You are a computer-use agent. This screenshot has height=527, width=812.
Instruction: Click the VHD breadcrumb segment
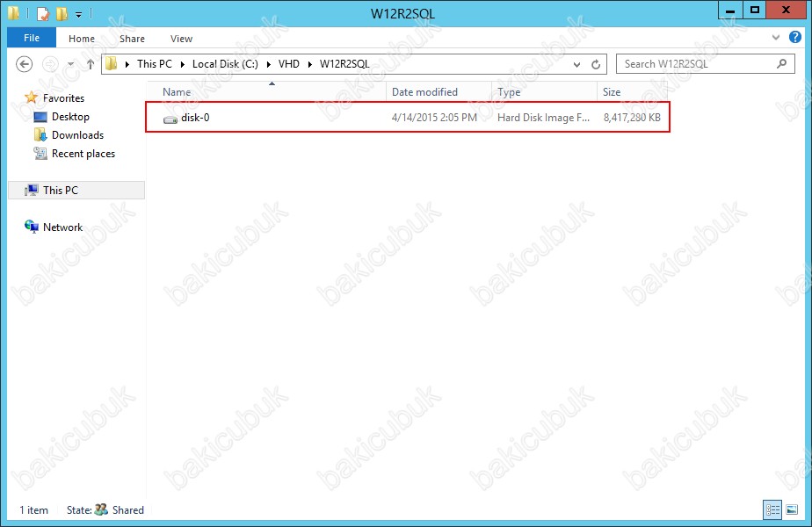(288, 63)
